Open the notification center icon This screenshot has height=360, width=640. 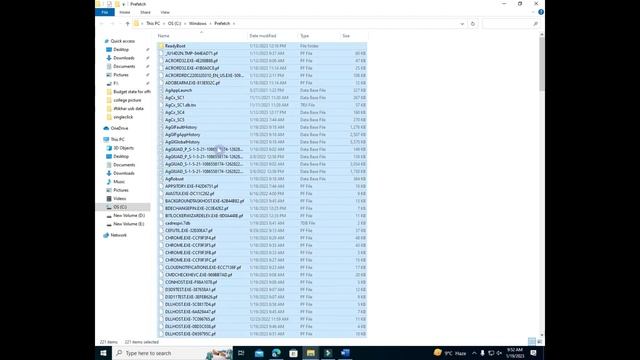point(533,353)
